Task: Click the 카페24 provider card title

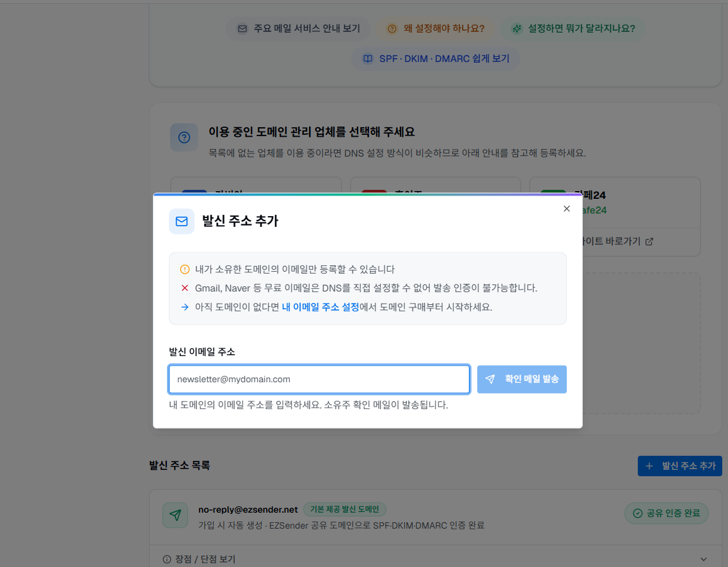Action: point(594,195)
